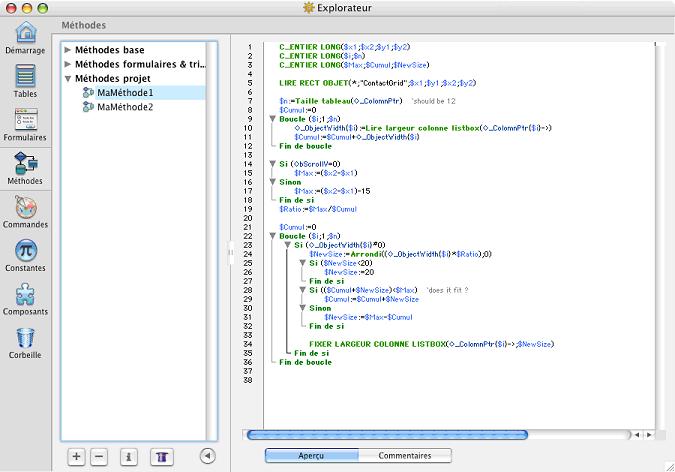Screen dimensions: 675x472
Task: Open the Constantes pi icon
Action: (x=25, y=254)
